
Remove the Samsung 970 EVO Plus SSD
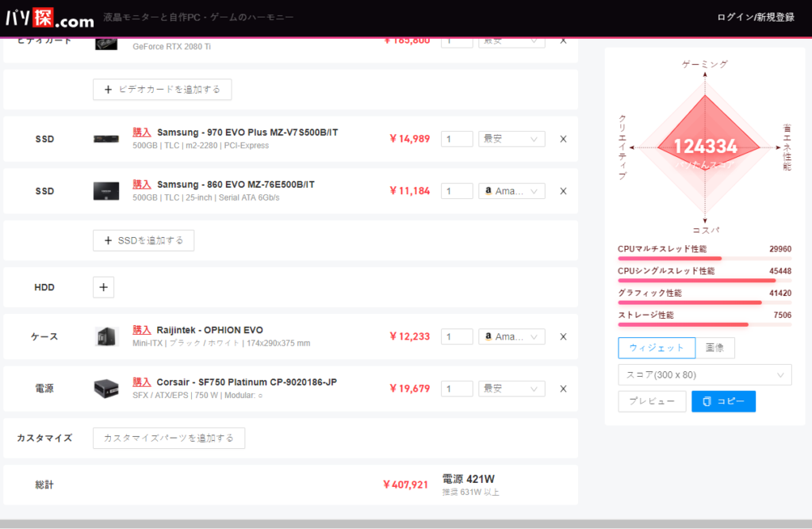[x=564, y=139]
